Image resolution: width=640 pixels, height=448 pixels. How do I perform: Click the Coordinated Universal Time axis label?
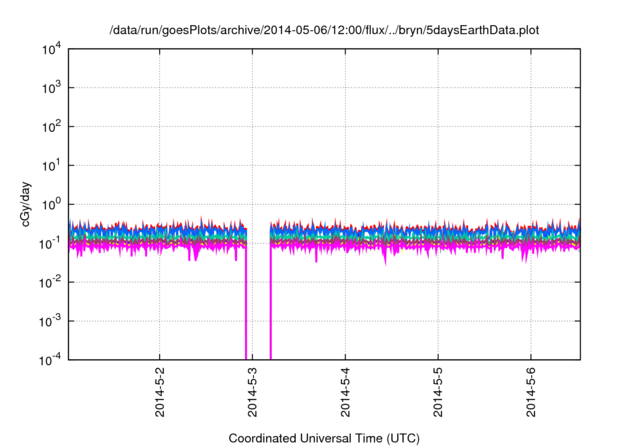[323, 438]
